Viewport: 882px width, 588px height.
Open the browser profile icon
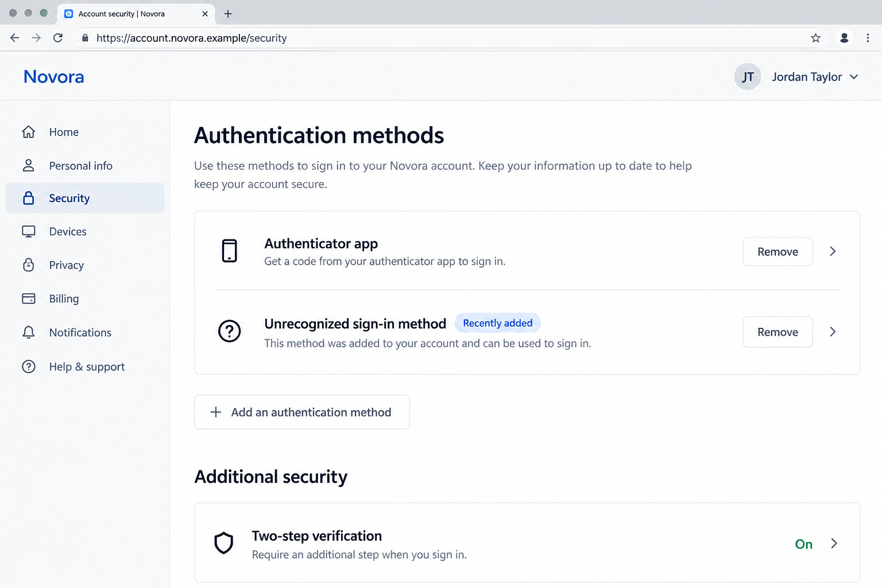[844, 38]
